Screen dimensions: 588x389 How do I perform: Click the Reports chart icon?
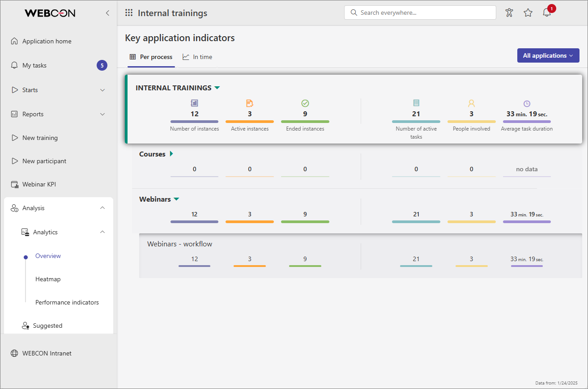14,114
